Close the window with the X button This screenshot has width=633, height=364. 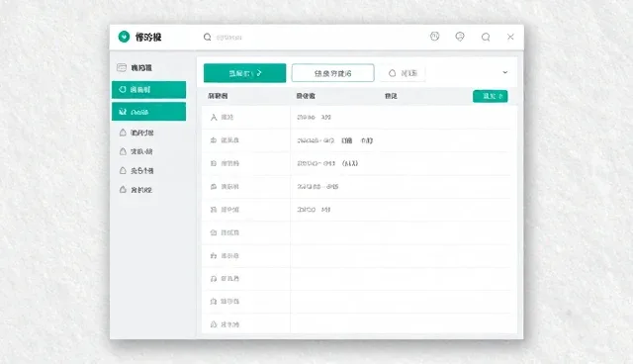click(510, 37)
